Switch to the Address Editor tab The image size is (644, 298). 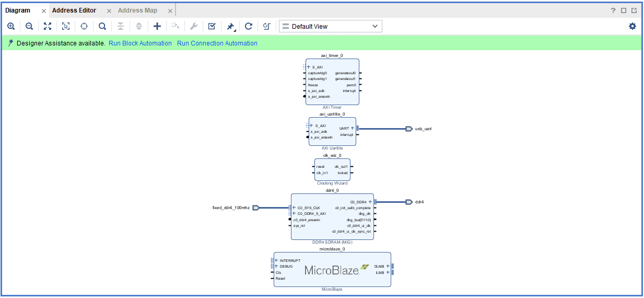[74, 10]
